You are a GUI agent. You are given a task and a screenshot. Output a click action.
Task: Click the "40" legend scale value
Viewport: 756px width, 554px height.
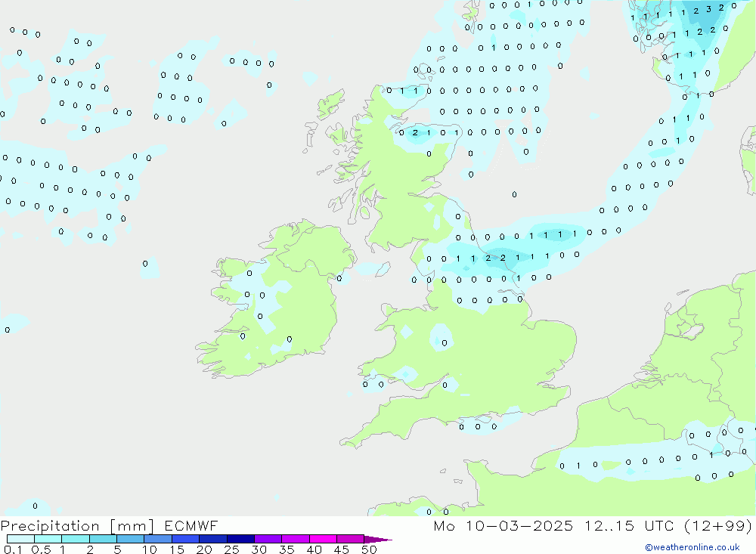[314, 549]
